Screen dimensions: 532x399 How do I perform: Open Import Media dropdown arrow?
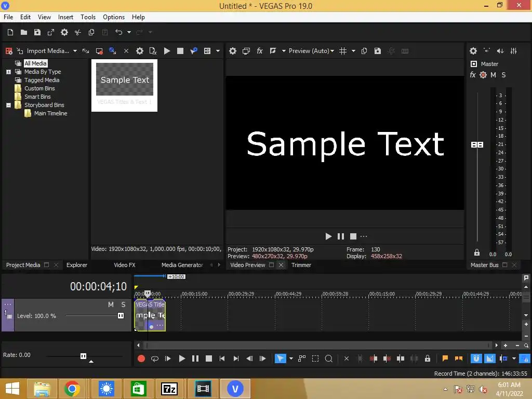[x=75, y=51]
